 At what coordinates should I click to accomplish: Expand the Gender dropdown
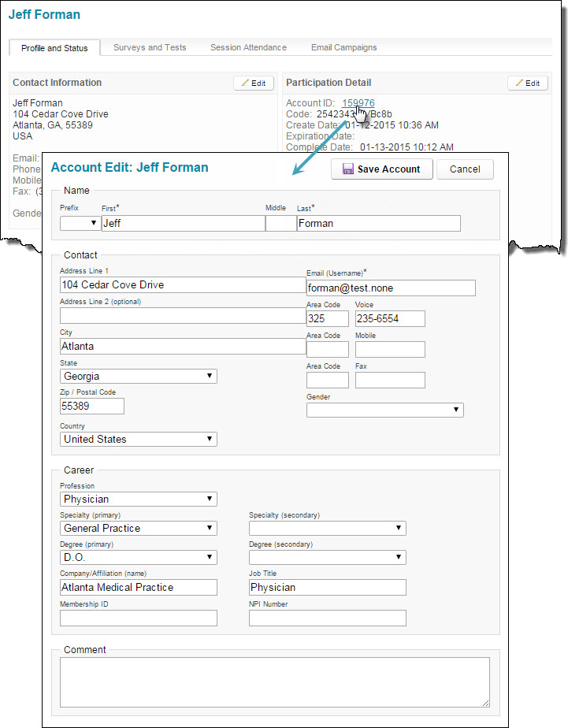click(384, 410)
